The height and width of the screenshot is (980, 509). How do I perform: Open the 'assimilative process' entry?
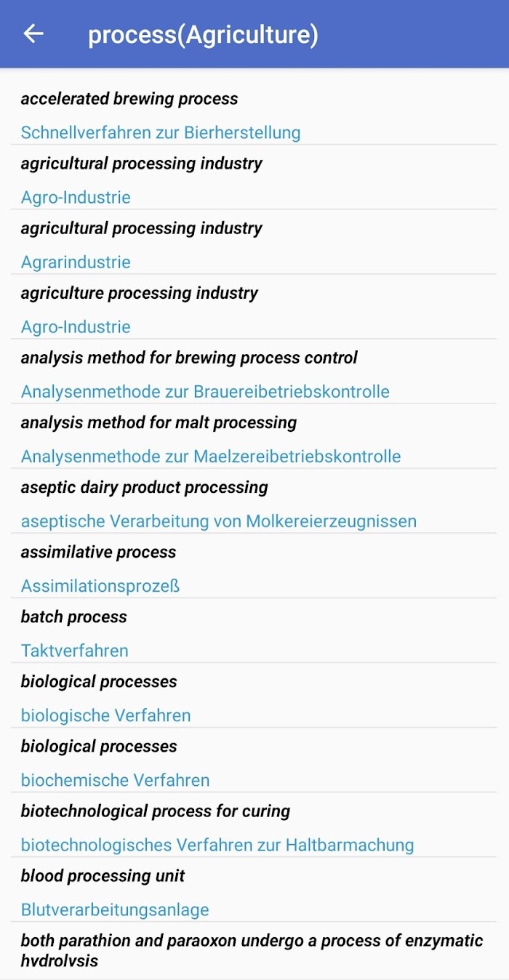98,552
